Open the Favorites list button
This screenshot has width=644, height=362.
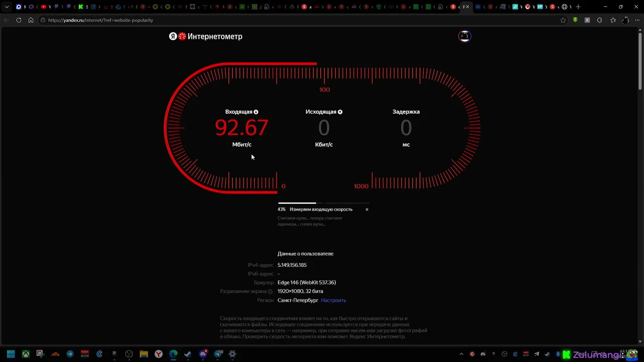tap(613, 20)
